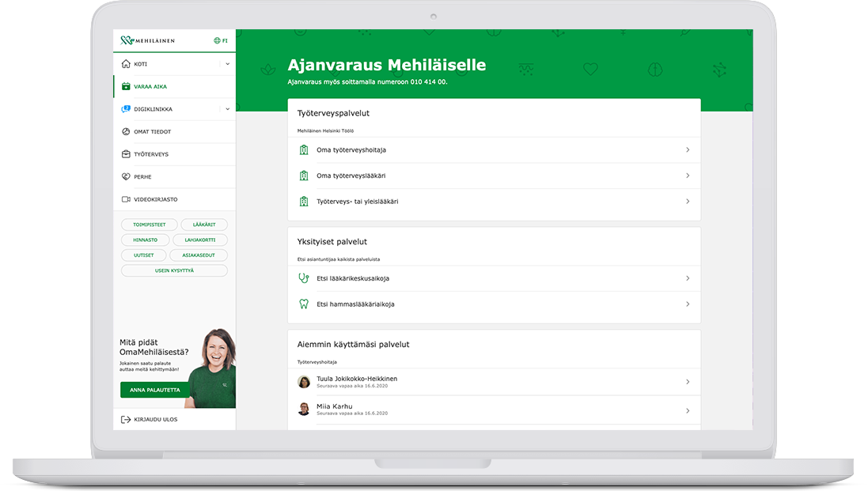Click the Kirjaudu ulos logout icon
The height and width of the screenshot is (491, 868).
pyautogui.click(x=126, y=420)
